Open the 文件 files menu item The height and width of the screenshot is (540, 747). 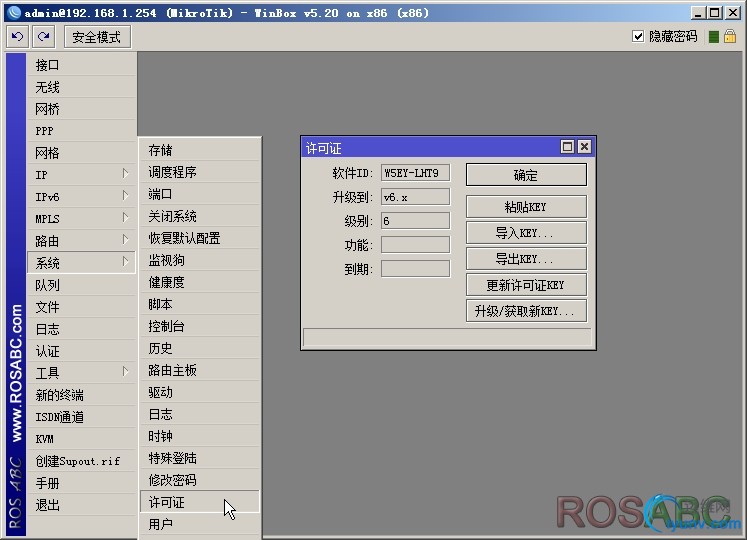(81, 307)
